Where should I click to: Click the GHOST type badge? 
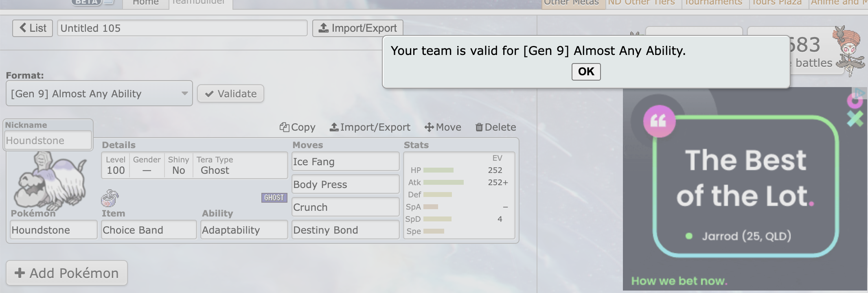[274, 198]
